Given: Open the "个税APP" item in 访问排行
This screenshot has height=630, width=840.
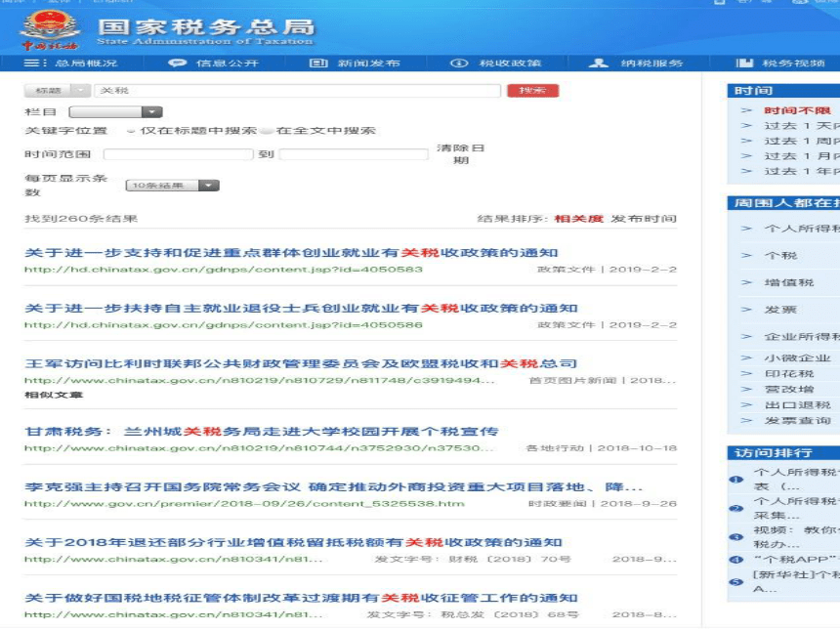Looking at the screenshot, I should [797, 560].
